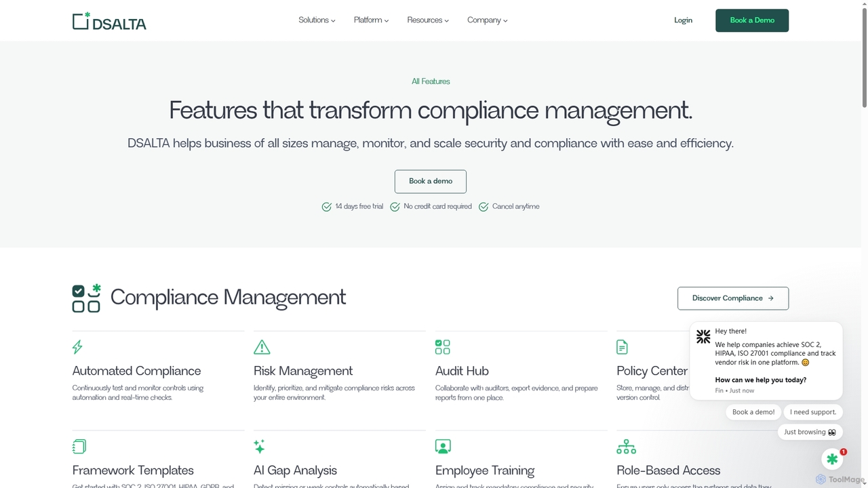
Task: Open the Discover Compliance button
Action: tap(733, 298)
